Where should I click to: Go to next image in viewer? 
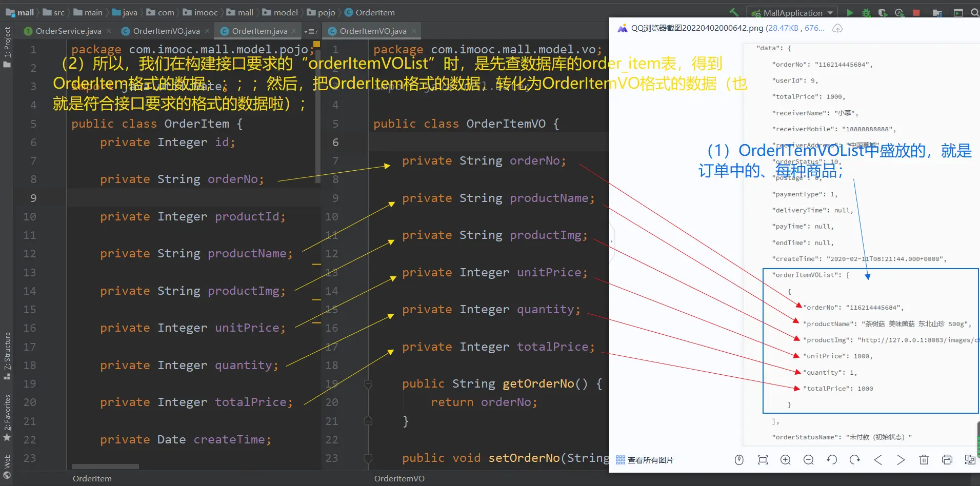click(x=901, y=460)
